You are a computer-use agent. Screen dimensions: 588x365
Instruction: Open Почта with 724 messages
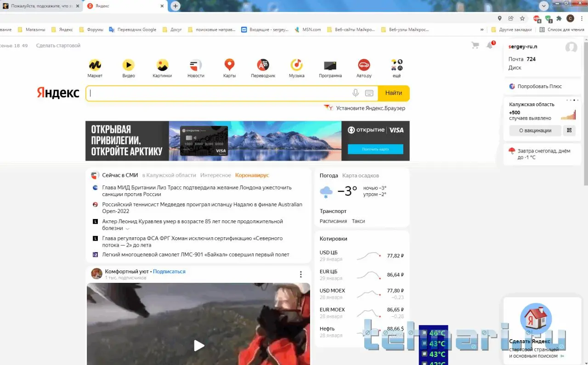(x=522, y=59)
